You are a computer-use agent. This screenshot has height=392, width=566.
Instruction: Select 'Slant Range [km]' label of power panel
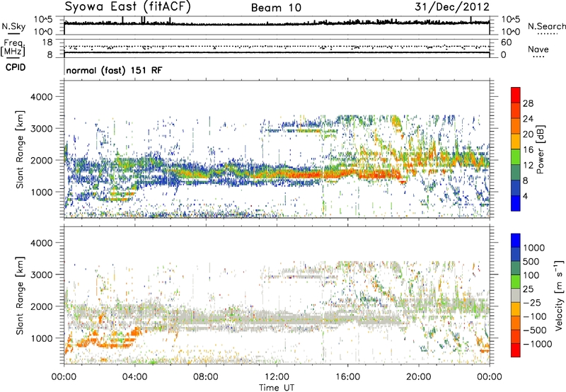click(20, 149)
